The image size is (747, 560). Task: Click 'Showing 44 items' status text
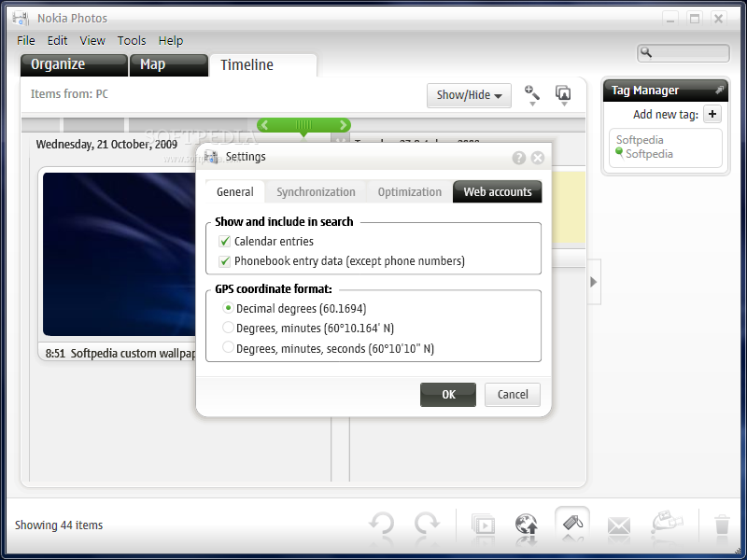59,525
